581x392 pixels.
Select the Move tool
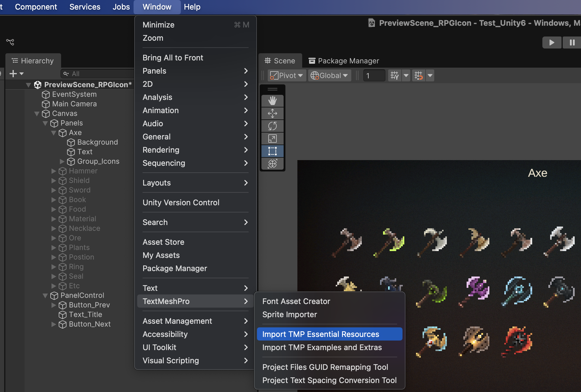click(x=272, y=113)
